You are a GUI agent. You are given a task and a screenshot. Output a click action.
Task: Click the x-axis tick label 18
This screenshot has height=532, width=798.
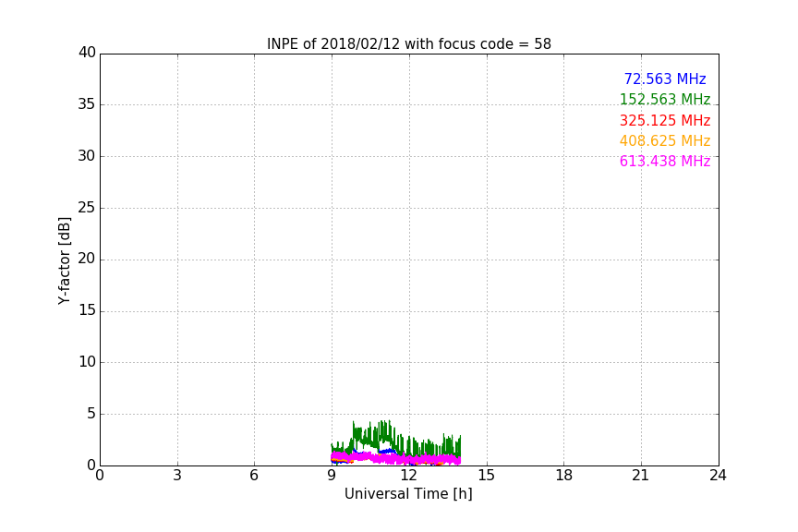564,476
